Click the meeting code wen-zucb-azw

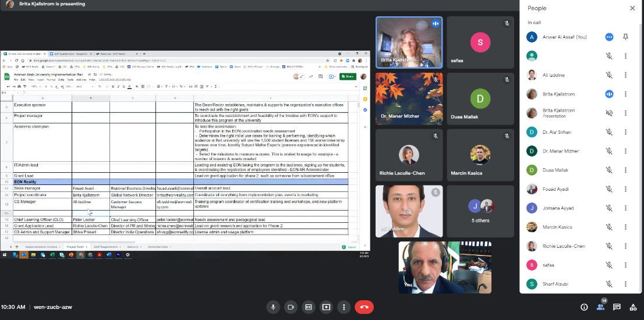point(53,307)
